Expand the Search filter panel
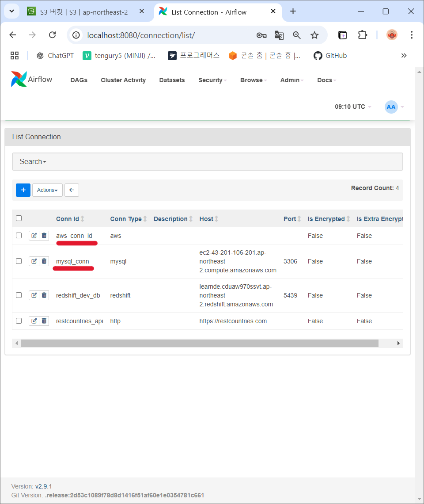424x504 pixels. click(33, 161)
